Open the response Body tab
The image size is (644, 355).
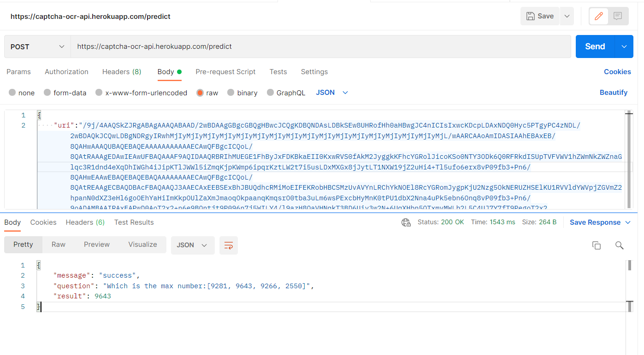coord(12,222)
